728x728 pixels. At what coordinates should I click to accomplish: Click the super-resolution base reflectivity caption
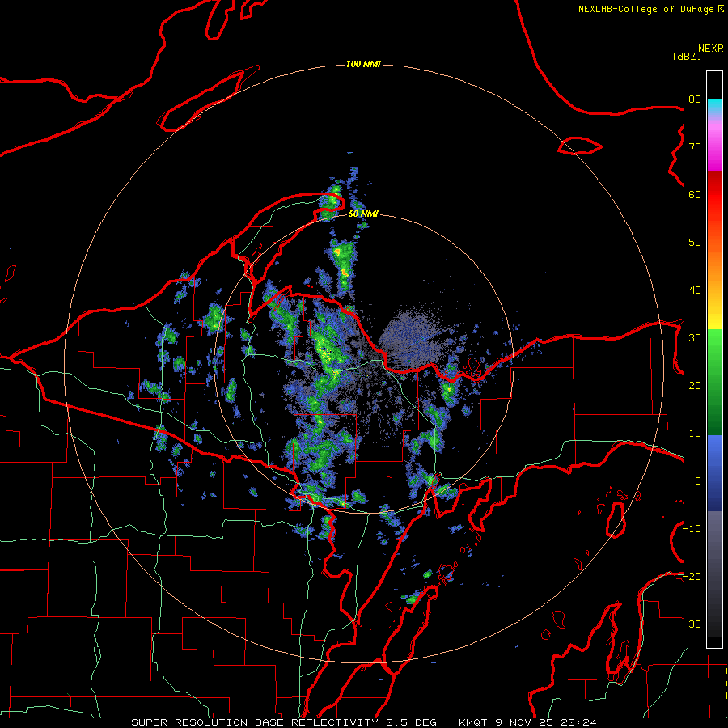(x=364, y=722)
